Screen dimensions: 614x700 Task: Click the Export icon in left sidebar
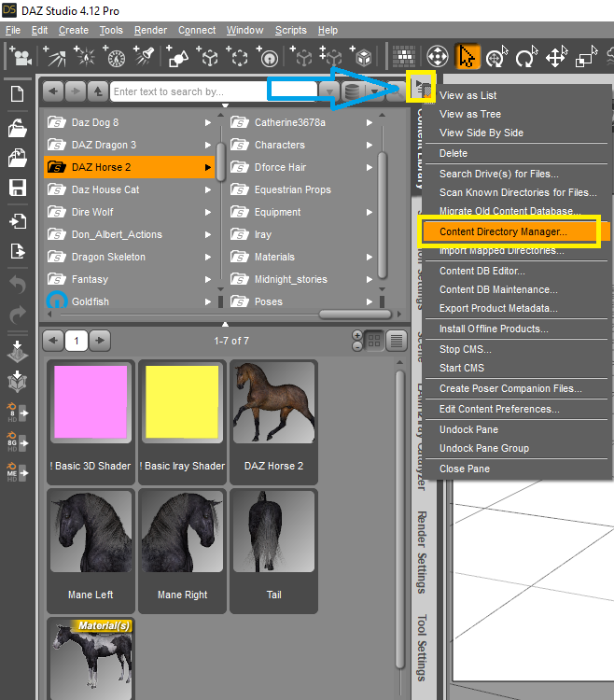[x=18, y=251]
